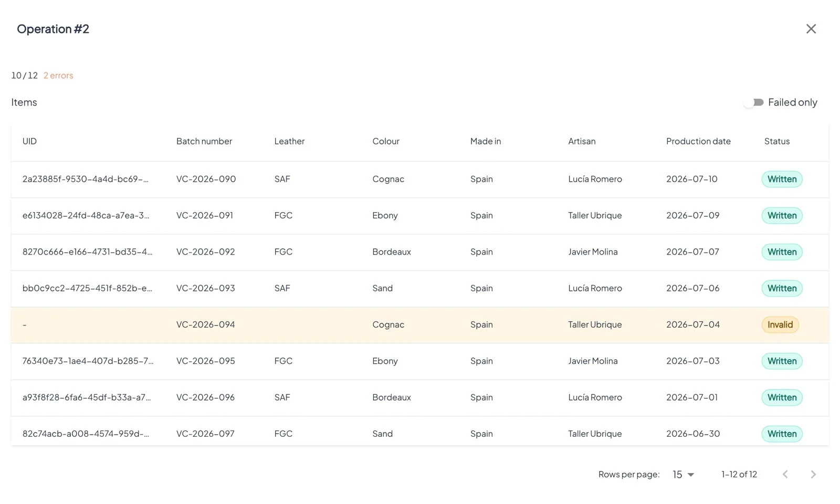Click batch number VC-2026-091
This screenshot has width=840, height=504.
tap(205, 216)
